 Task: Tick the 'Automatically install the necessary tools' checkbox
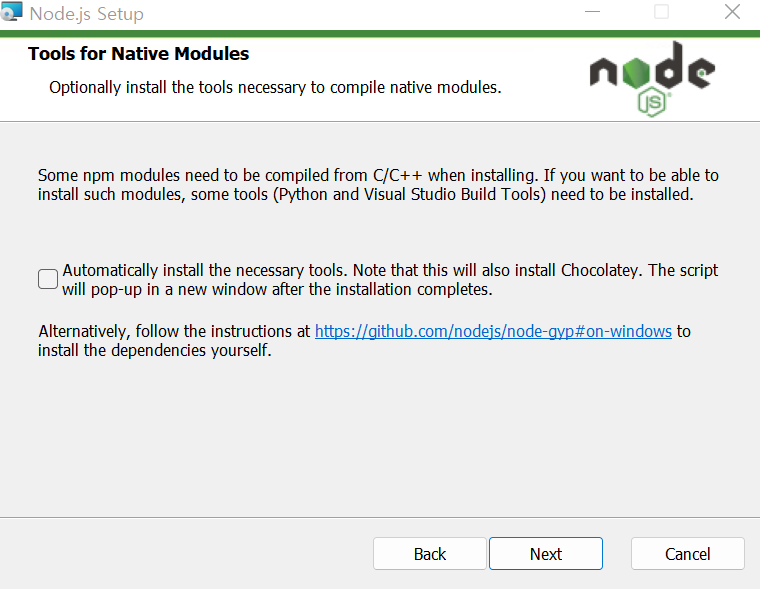tap(48, 279)
